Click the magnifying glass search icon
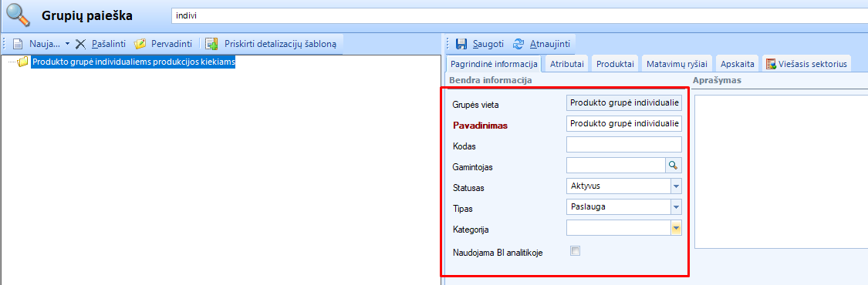868x285 pixels. click(x=18, y=15)
